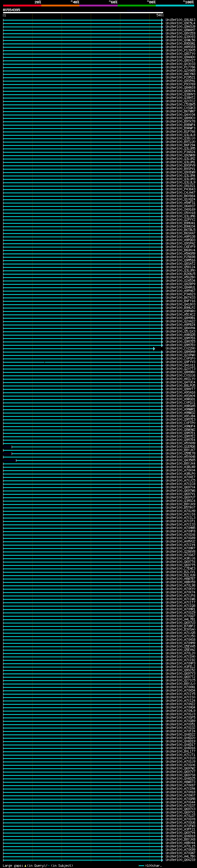Select the UniRef100_Q5ME78 label
Image resolution: width=197 pixels, height=868 pixels.
(180, 454)
